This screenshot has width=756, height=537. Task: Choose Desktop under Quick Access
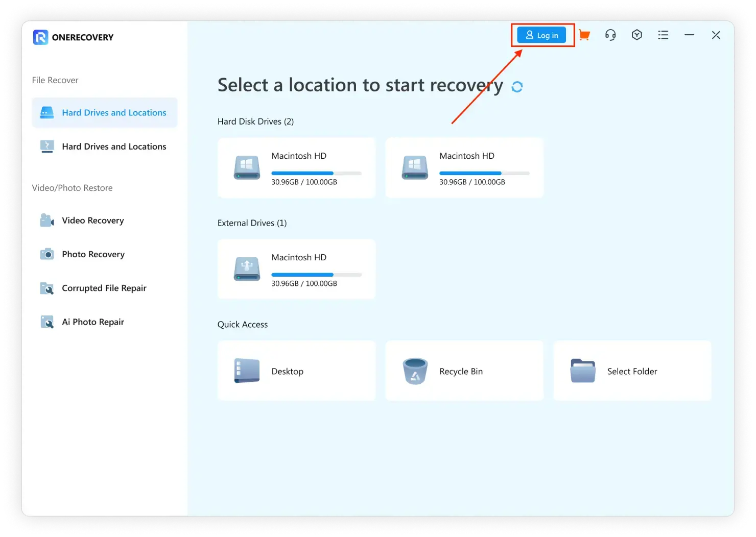[296, 371]
